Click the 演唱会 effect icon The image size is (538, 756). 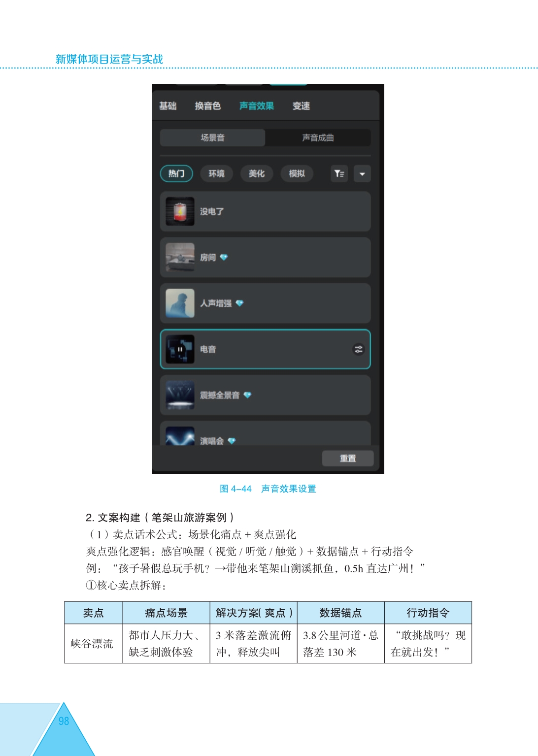point(180,436)
